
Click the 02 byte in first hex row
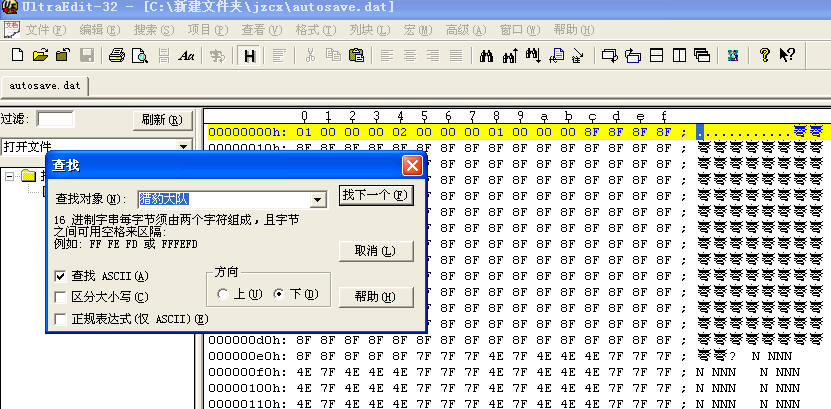[x=400, y=131]
